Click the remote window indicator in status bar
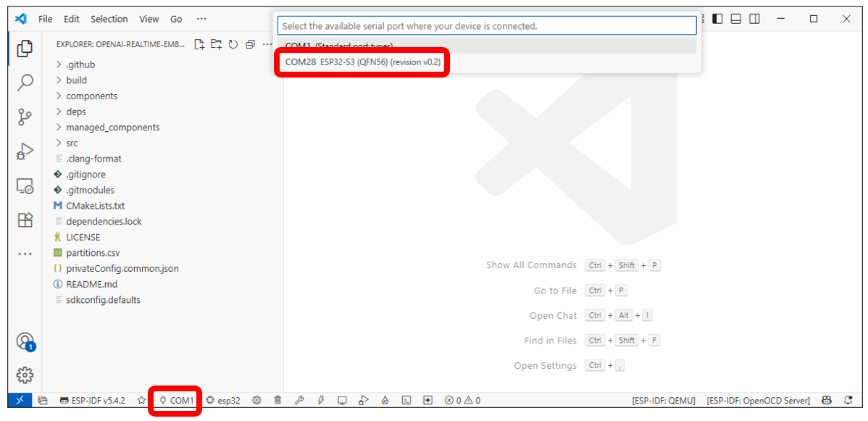The width and height of the screenshot is (868, 421). click(20, 400)
